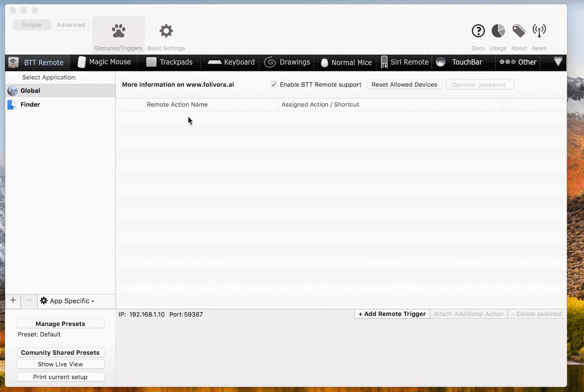The width and height of the screenshot is (584, 392).
Task: Switch to the Normal Mice tab
Action: tap(346, 62)
